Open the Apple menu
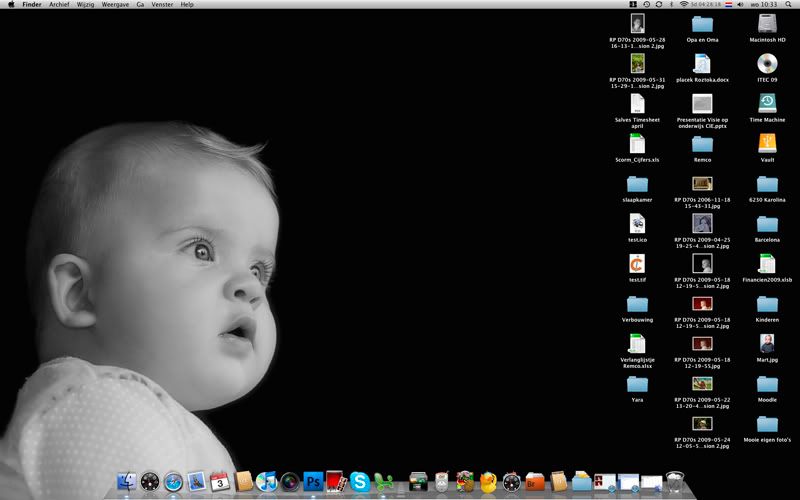Screen dimensions: 800x500 pos(11,4)
